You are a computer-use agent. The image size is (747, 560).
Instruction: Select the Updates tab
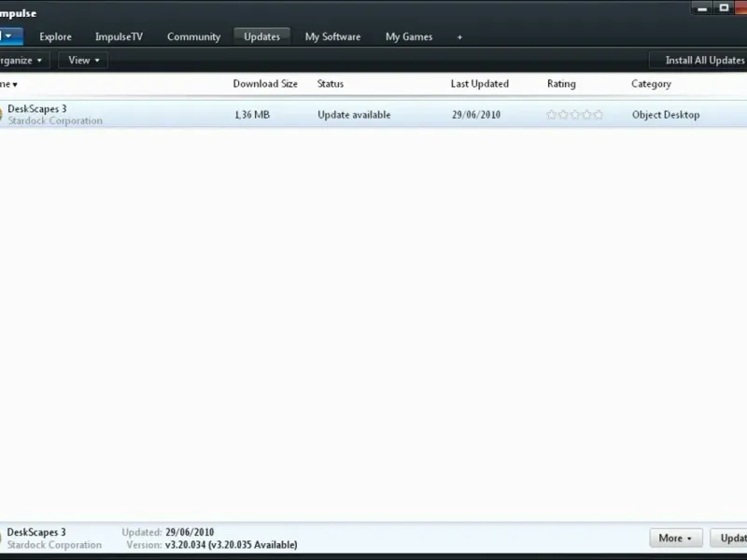point(261,36)
